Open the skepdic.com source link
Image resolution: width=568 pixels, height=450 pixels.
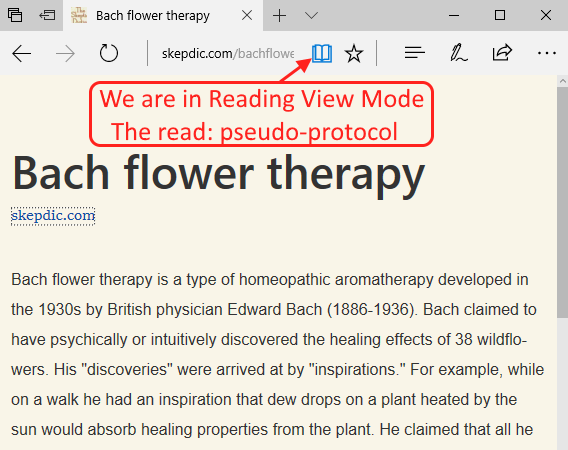pos(53,216)
